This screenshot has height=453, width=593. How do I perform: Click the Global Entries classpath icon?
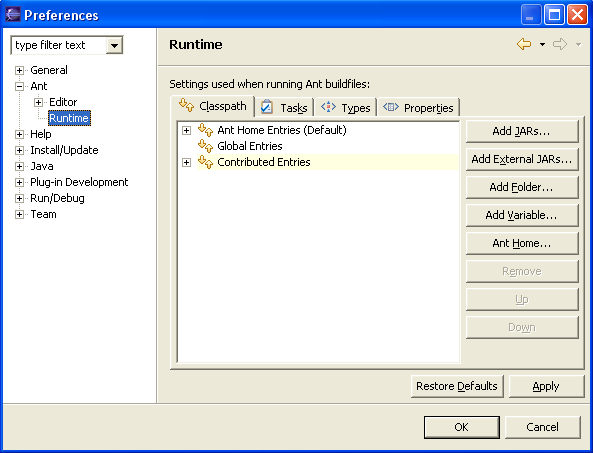205,146
